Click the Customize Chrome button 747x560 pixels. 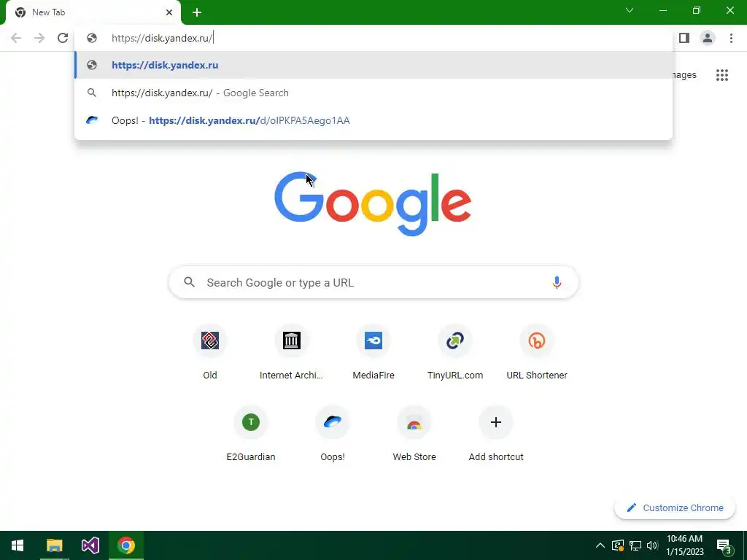point(675,507)
